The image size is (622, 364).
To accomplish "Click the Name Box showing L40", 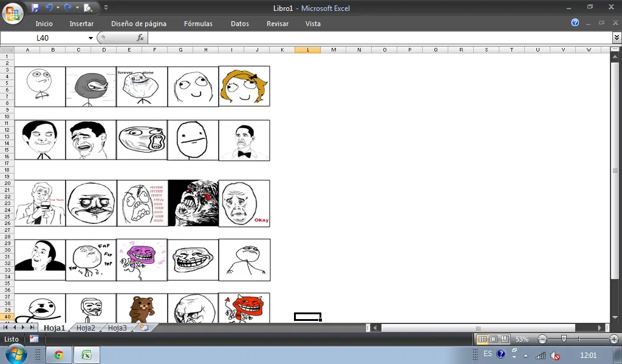I will tap(43, 38).
